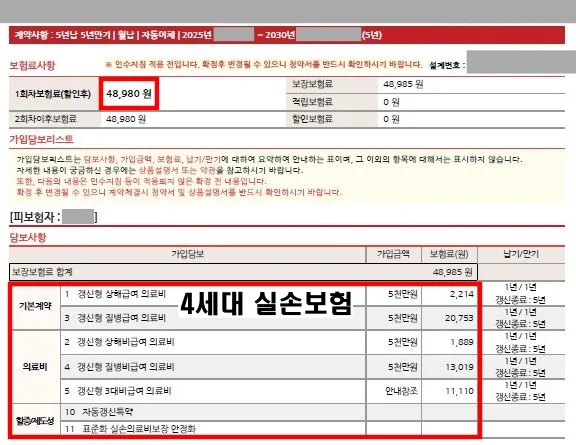The image size is (576, 445).
Task: Click the 11,110 premium for 3대비급여 의료비
Action: pyautogui.click(x=460, y=391)
